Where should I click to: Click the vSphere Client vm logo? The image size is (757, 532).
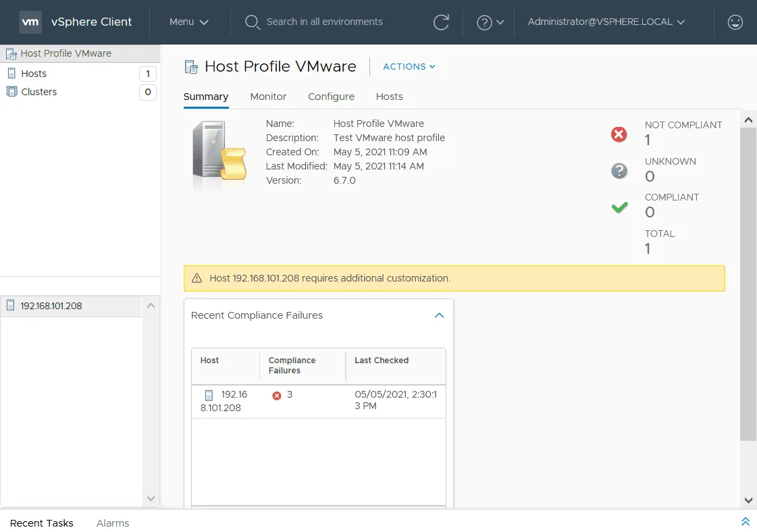pos(30,22)
